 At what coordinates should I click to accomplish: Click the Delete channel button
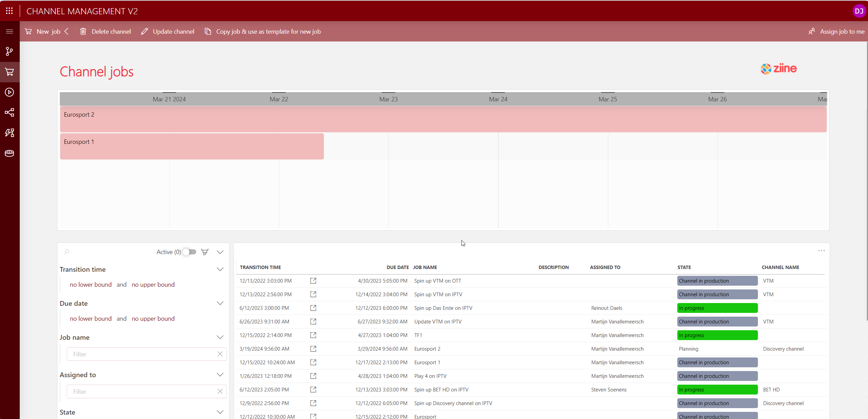tap(105, 32)
